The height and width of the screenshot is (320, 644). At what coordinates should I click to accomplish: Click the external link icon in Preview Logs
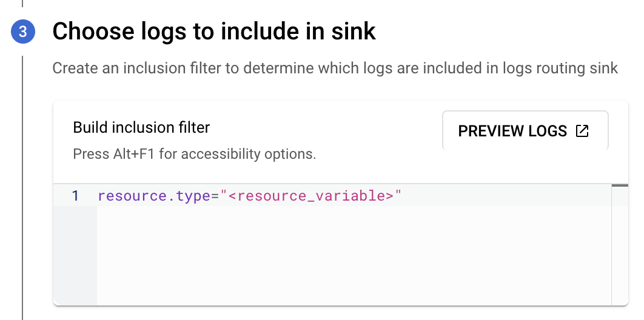pyautogui.click(x=582, y=131)
